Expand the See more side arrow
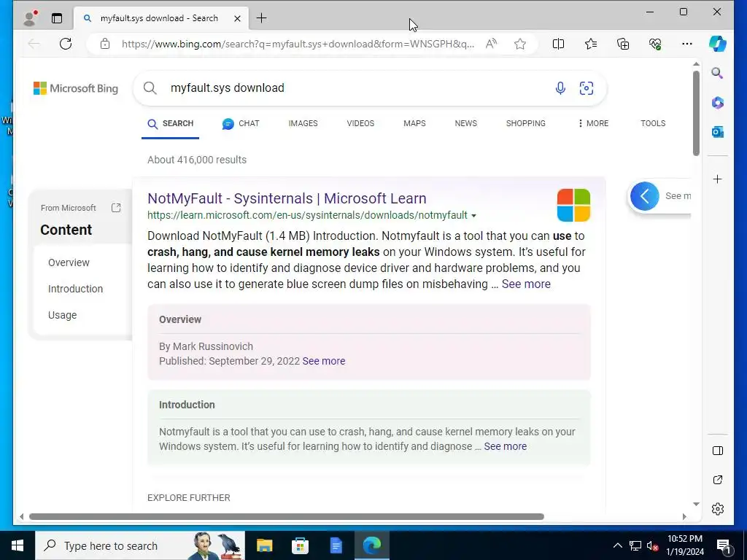The image size is (747, 560). click(x=645, y=195)
